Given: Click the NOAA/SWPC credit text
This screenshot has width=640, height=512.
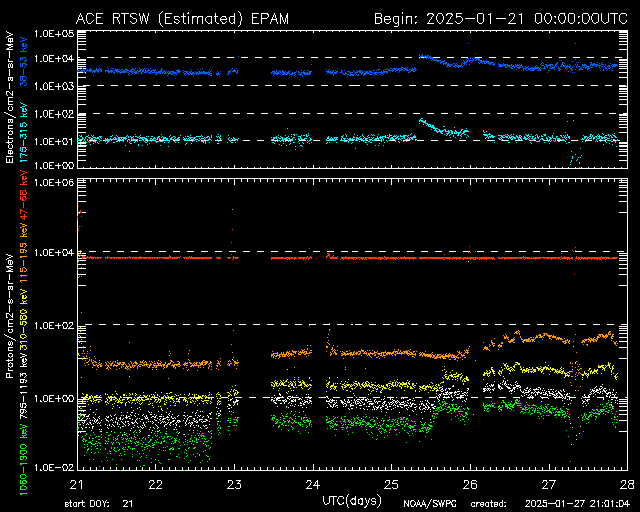Looking at the screenshot, I should 429,504.
